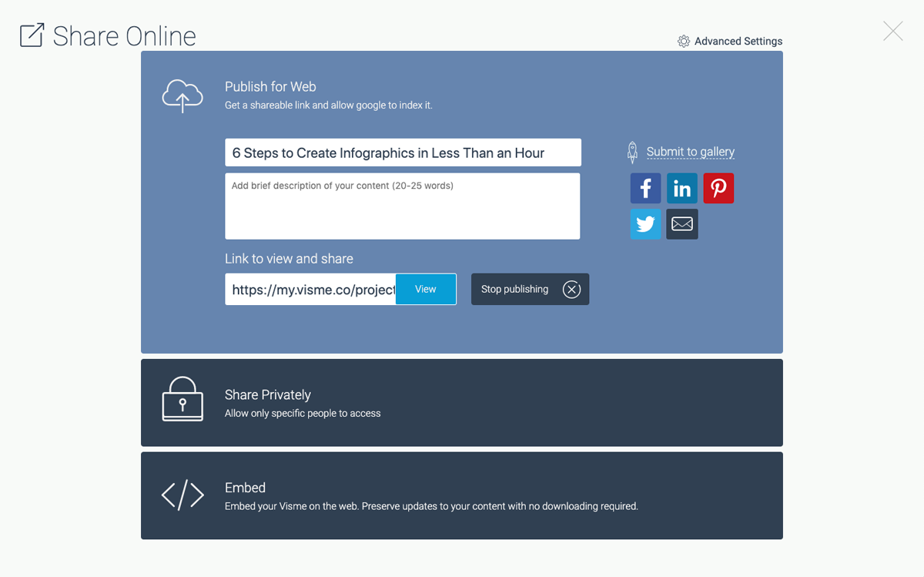The width and height of the screenshot is (924, 577).
Task: Expand the Share Privately section
Action: click(x=462, y=402)
